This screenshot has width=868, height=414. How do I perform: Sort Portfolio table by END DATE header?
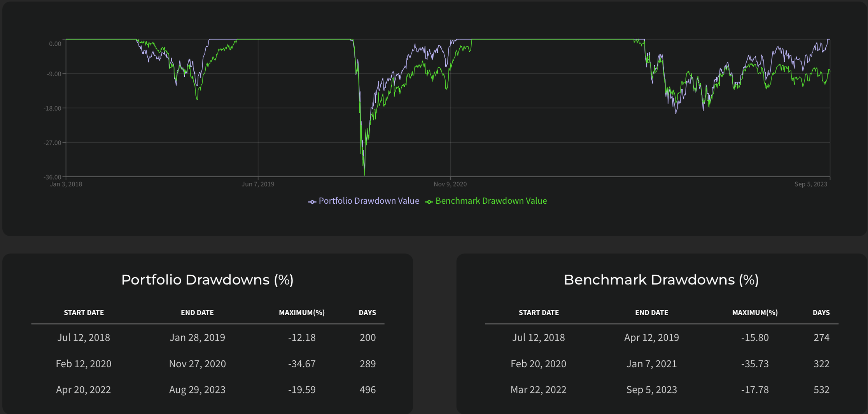coord(197,313)
